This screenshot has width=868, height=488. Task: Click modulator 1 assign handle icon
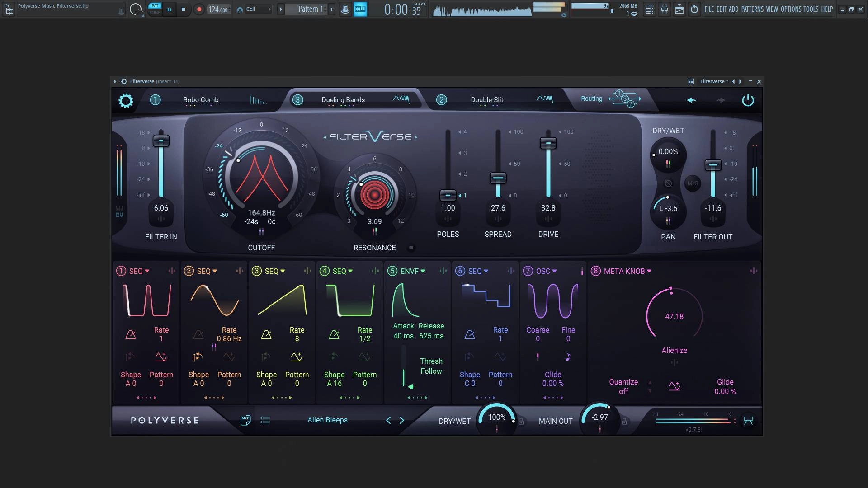(x=172, y=271)
